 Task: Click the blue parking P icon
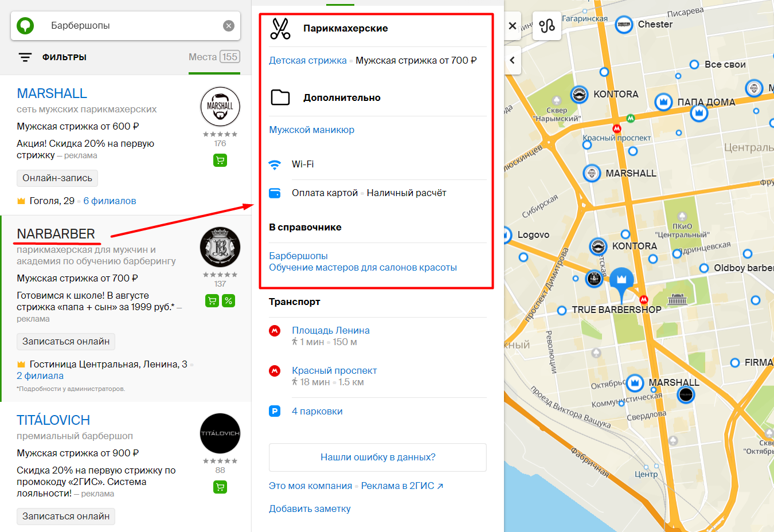tap(275, 411)
